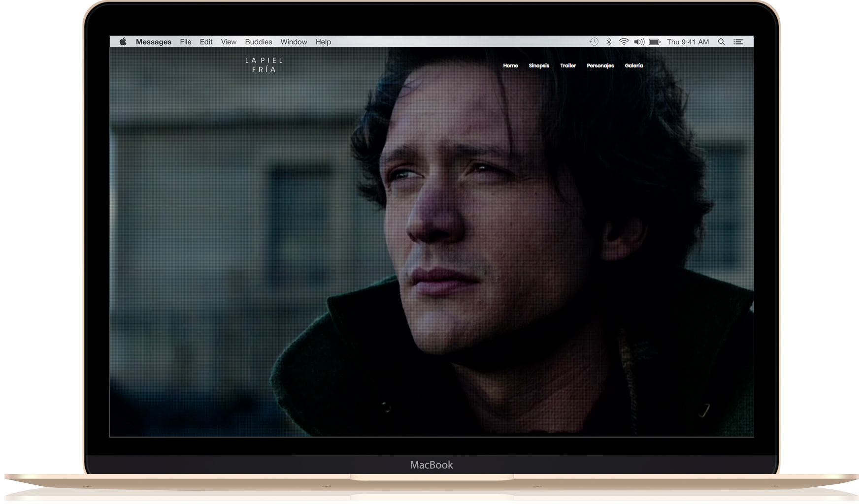Open the Sinopsis nav link
Screen dimensions: 864x504
[x=539, y=65]
